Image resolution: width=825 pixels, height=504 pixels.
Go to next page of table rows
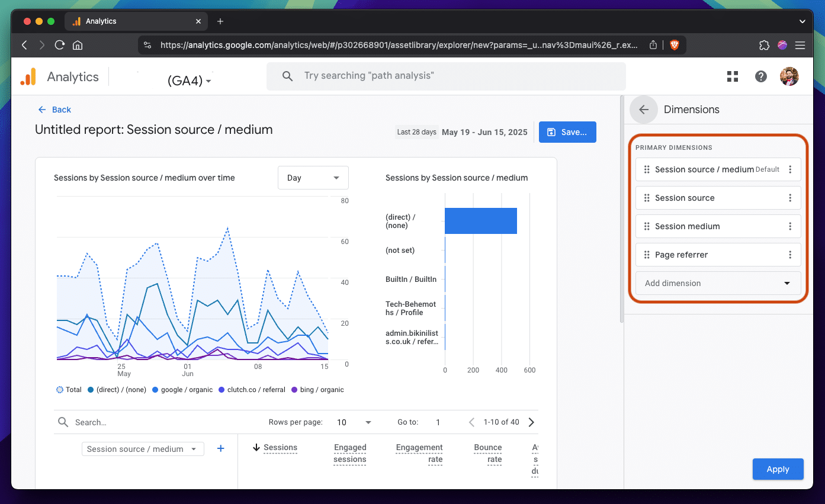click(x=531, y=422)
